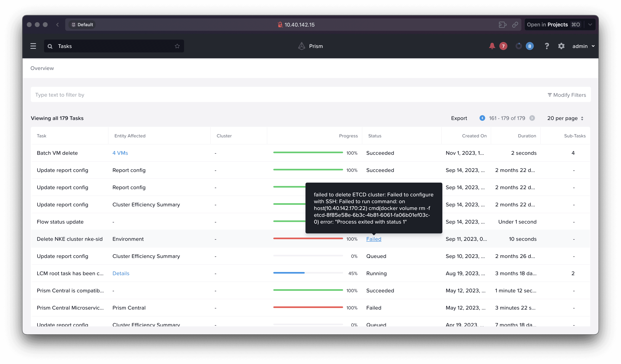Viewport: 621px width, 364px height.
Task: Sort by Status column header
Action: [375, 136]
